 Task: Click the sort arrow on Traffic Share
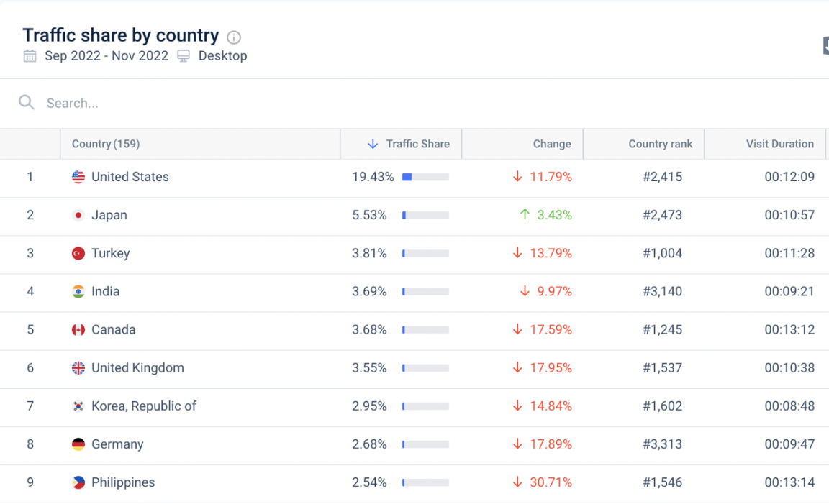pos(373,144)
